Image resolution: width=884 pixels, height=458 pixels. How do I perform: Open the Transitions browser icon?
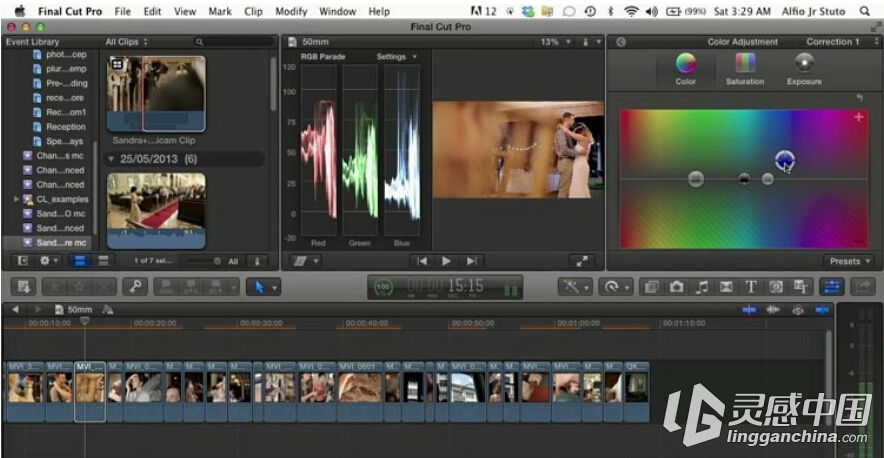tap(726, 287)
